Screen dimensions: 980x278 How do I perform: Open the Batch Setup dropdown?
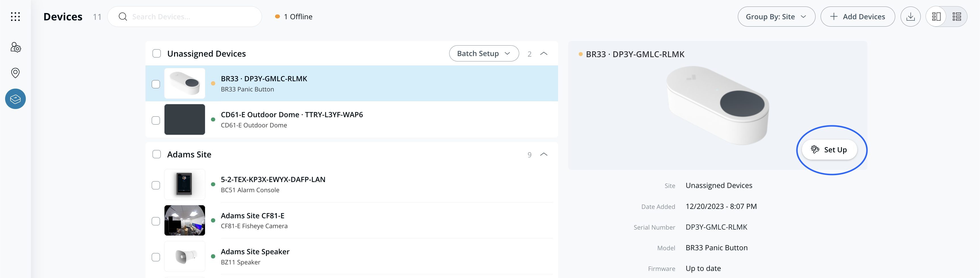coord(483,54)
